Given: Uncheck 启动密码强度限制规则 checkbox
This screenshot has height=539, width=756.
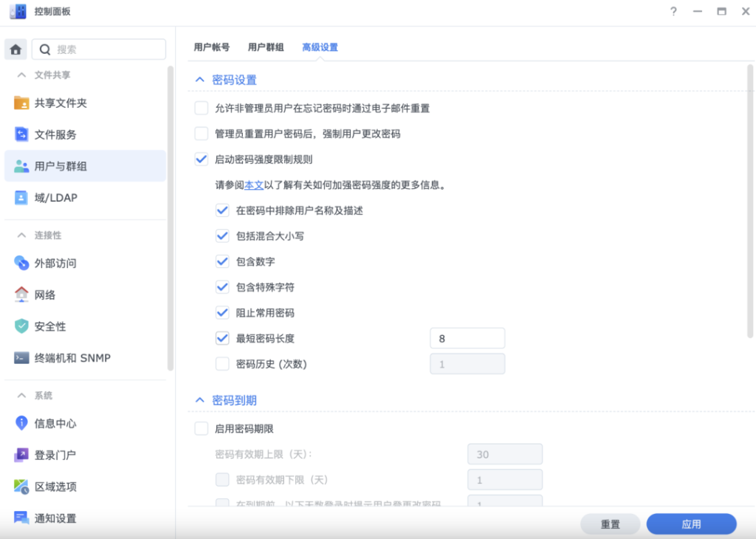Looking at the screenshot, I should [x=202, y=159].
